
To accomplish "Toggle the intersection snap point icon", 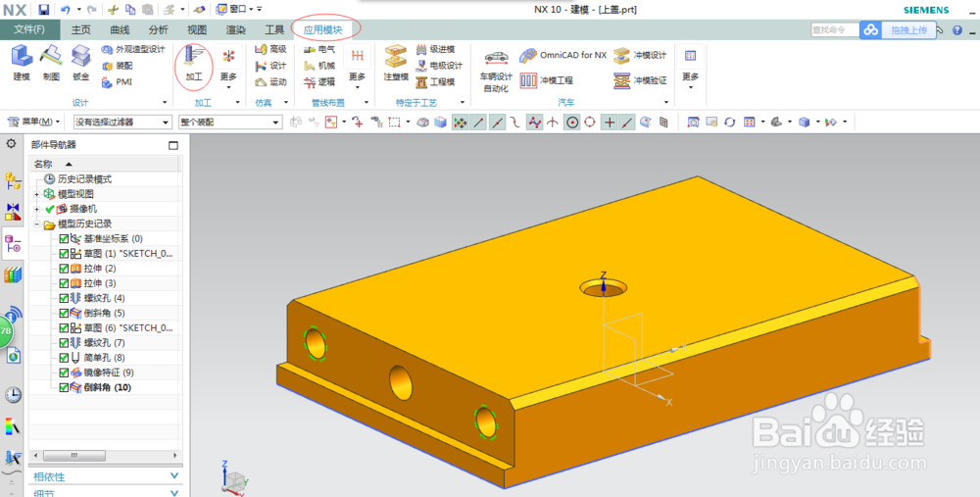I will [553, 123].
